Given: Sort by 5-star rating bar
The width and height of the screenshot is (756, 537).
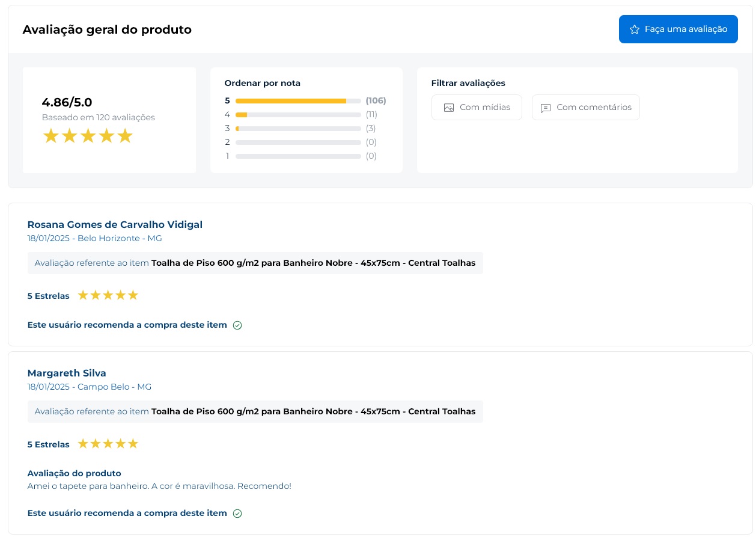Looking at the screenshot, I should coord(298,100).
